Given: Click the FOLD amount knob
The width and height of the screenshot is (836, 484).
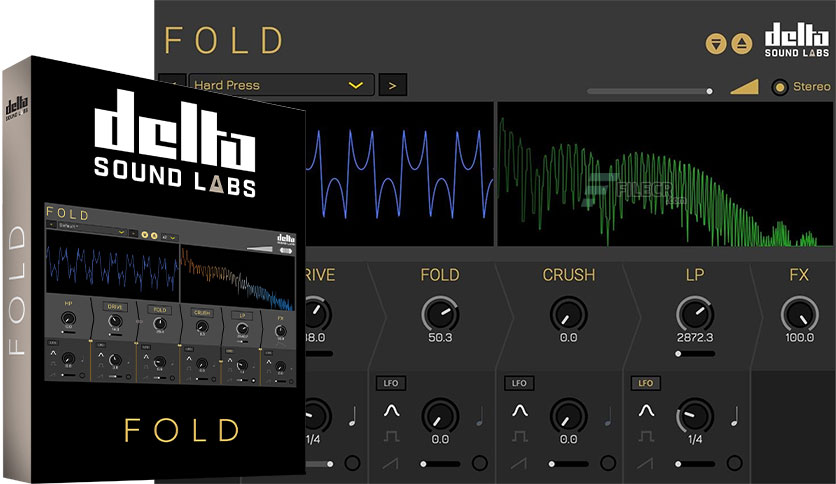Looking at the screenshot, I should click(x=440, y=314).
